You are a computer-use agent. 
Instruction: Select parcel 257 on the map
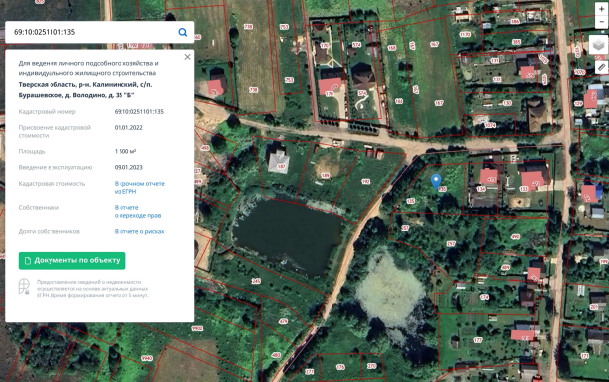[451, 243]
